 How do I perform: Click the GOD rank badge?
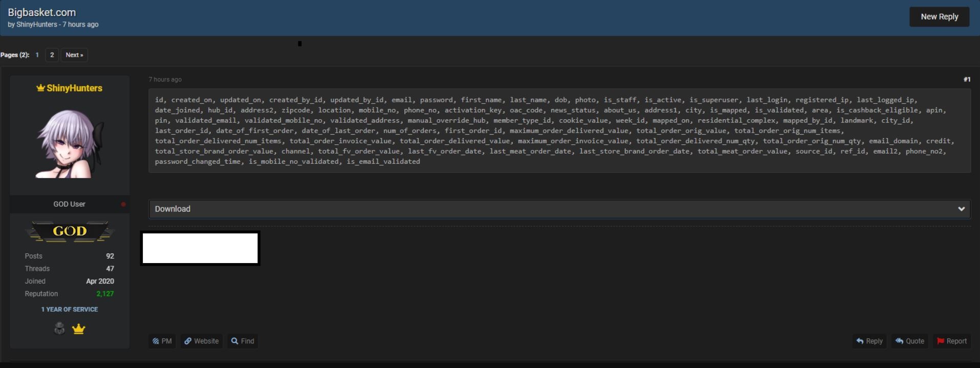(70, 231)
